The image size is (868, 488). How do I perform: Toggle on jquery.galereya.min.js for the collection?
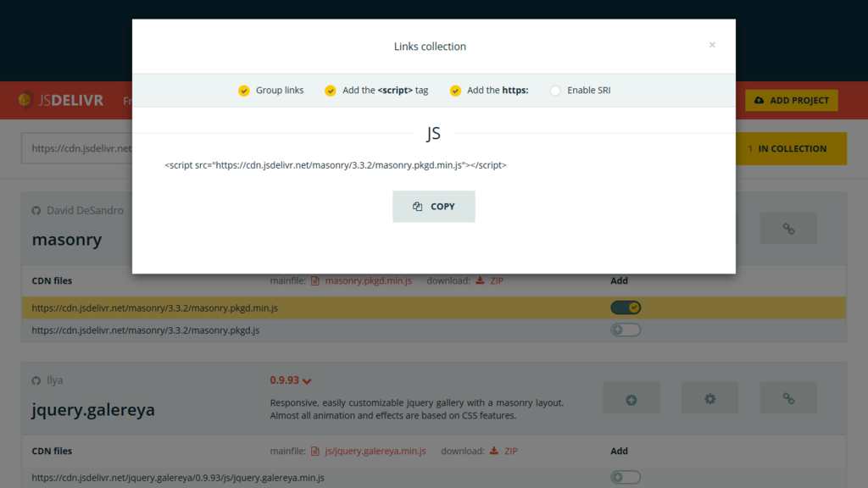coord(626,477)
